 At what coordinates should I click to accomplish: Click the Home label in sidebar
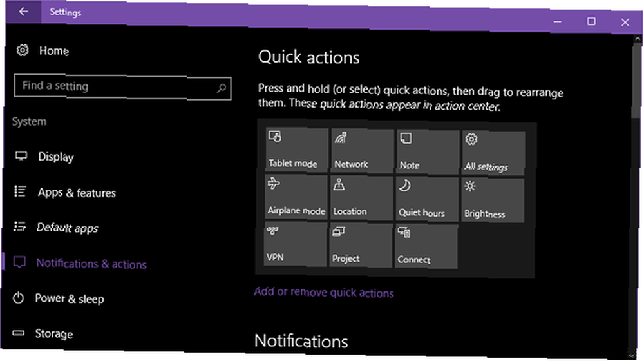tap(54, 51)
